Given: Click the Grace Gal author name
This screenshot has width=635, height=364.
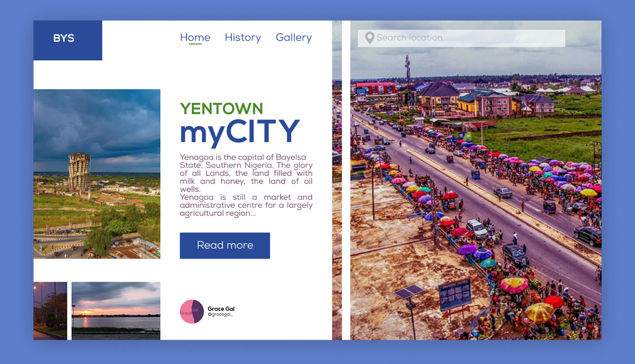Looking at the screenshot, I should (221, 309).
